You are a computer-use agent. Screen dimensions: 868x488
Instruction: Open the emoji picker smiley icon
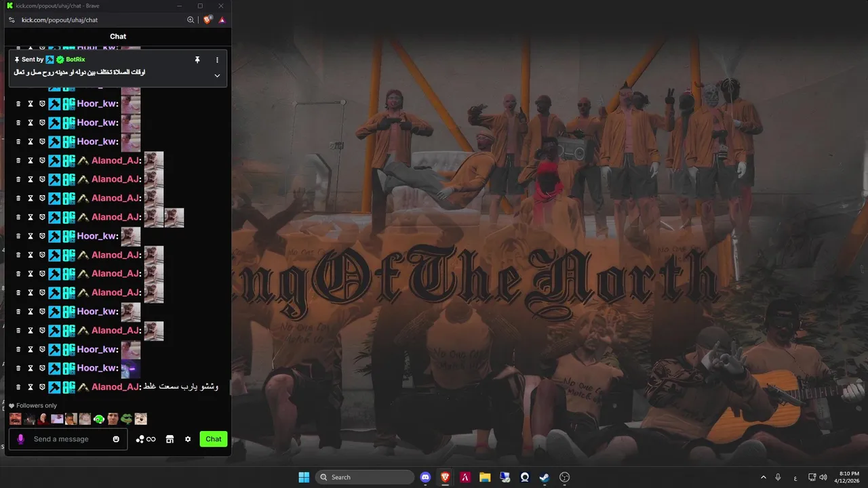pyautogui.click(x=116, y=439)
